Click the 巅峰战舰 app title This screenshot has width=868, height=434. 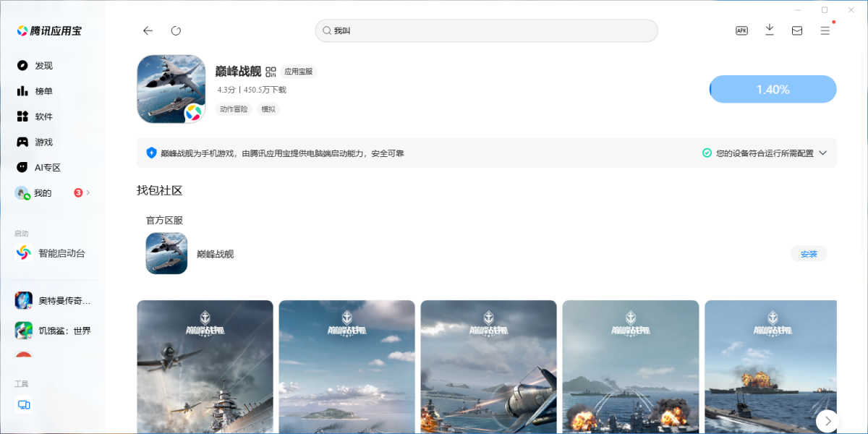coord(238,72)
